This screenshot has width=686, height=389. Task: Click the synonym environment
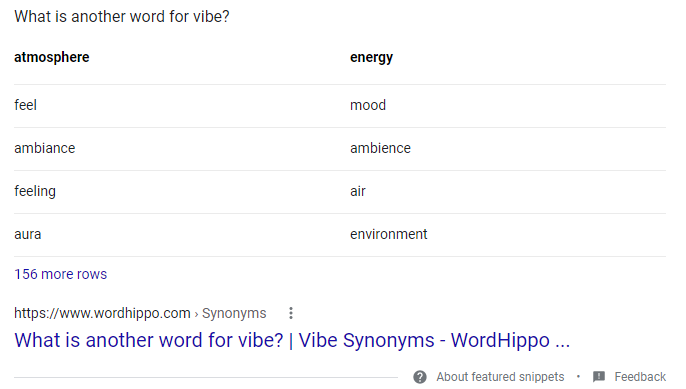[x=388, y=234]
